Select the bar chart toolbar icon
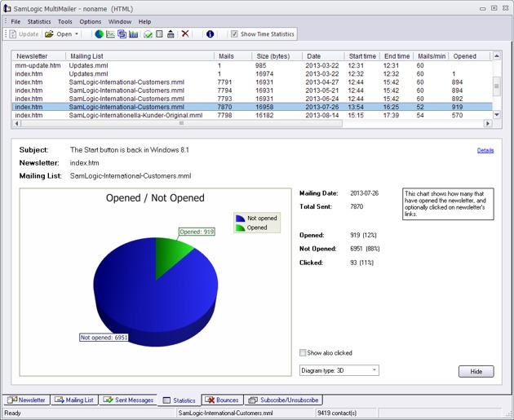 [133, 34]
